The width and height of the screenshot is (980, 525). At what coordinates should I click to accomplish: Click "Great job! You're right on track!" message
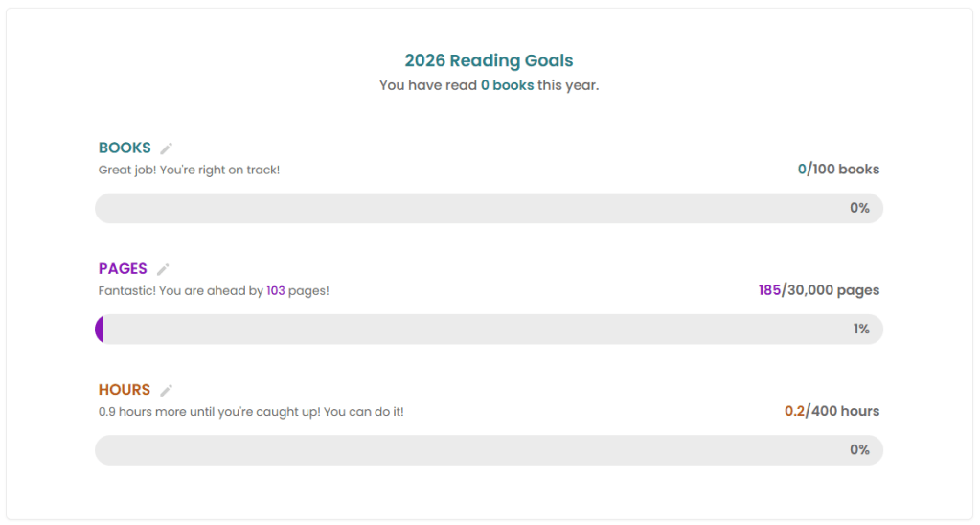189,171
